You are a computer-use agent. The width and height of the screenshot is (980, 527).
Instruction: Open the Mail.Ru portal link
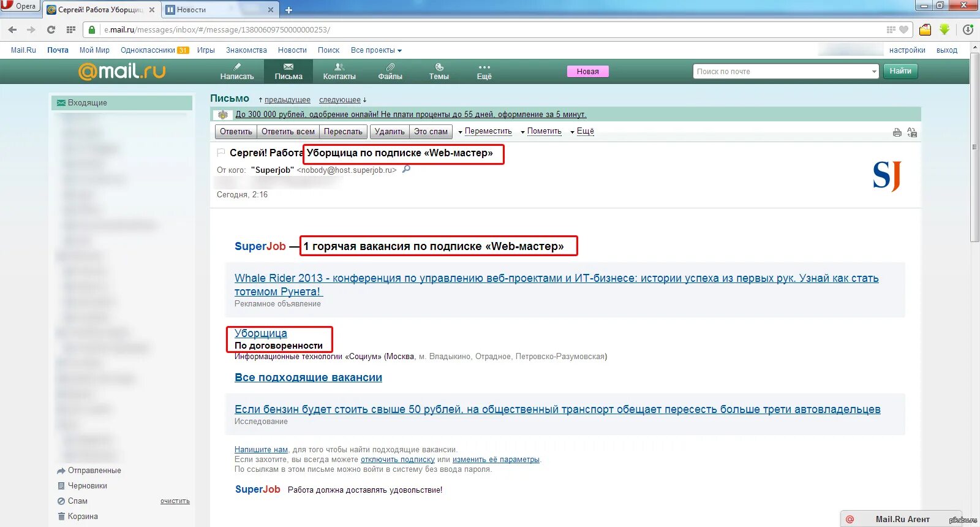pyautogui.click(x=23, y=50)
